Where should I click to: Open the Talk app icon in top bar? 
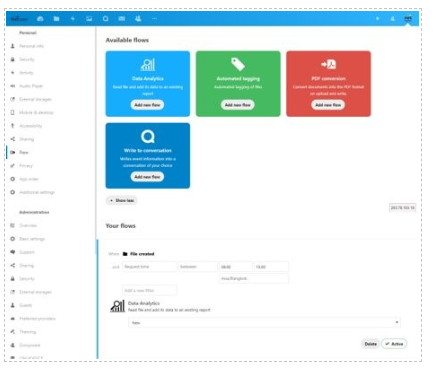tap(105, 19)
